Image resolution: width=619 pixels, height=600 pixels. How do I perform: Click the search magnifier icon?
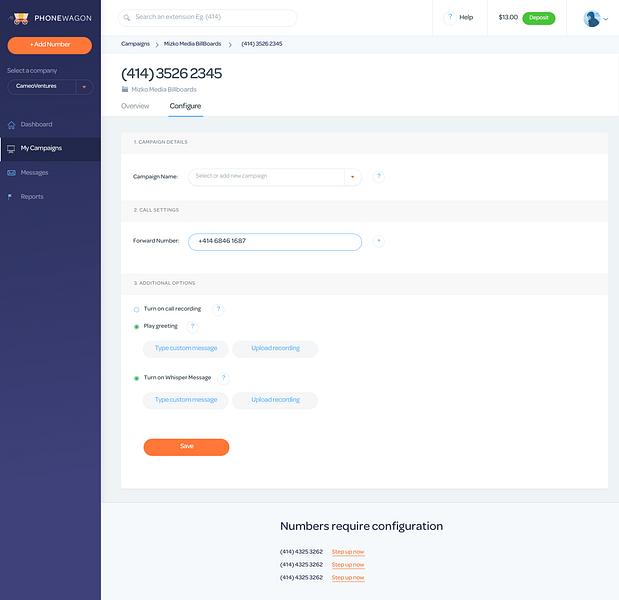tap(127, 18)
